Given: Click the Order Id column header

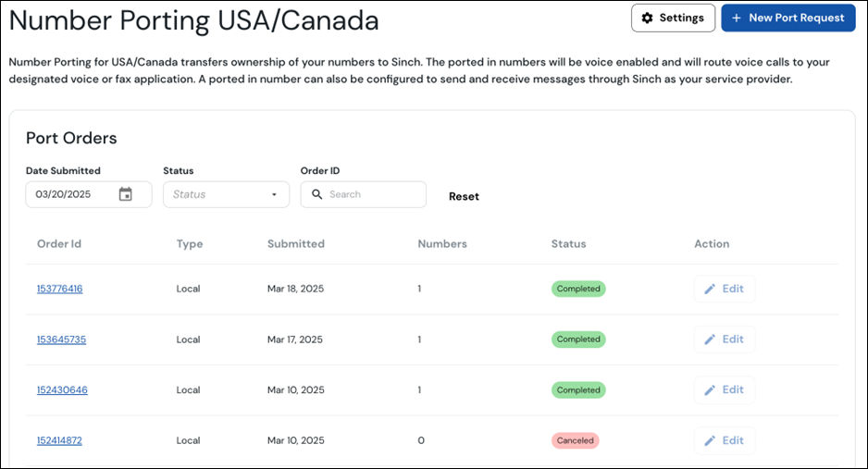Looking at the screenshot, I should 59,244.
